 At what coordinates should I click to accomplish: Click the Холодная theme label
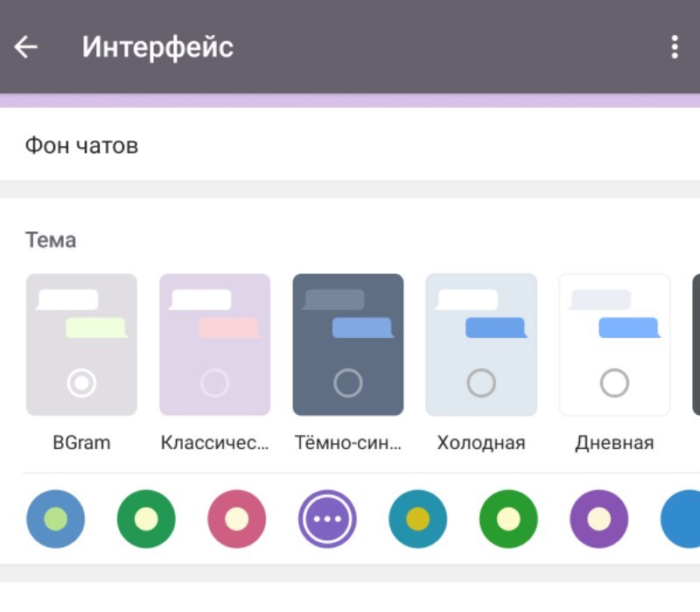pyautogui.click(x=481, y=443)
